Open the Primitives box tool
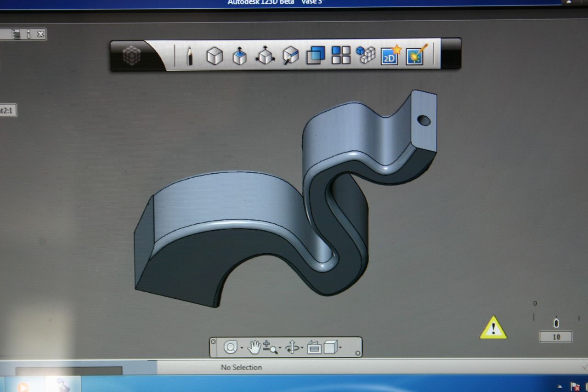This screenshot has height=392, width=588. pos(215,56)
